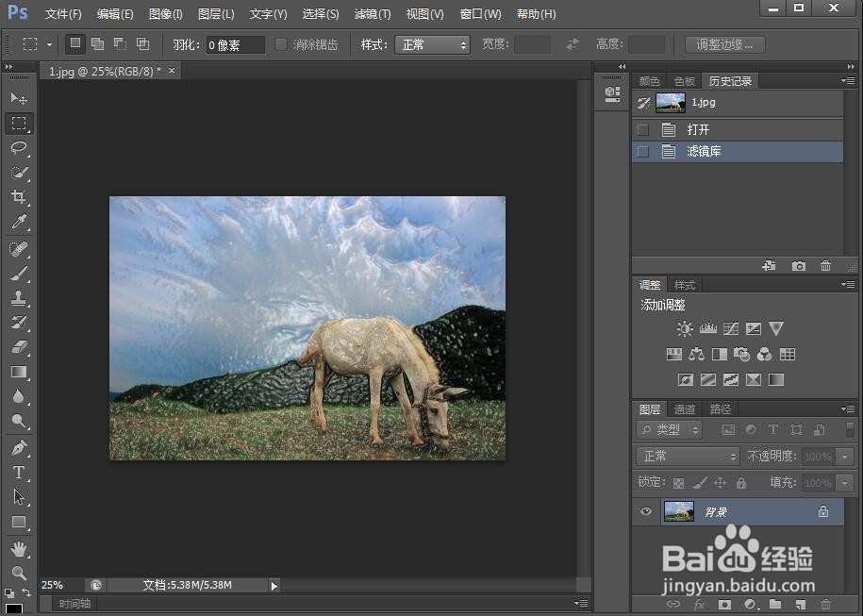The width and height of the screenshot is (863, 616).
Task: Add Photo Filter adjustment
Action: click(741, 354)
